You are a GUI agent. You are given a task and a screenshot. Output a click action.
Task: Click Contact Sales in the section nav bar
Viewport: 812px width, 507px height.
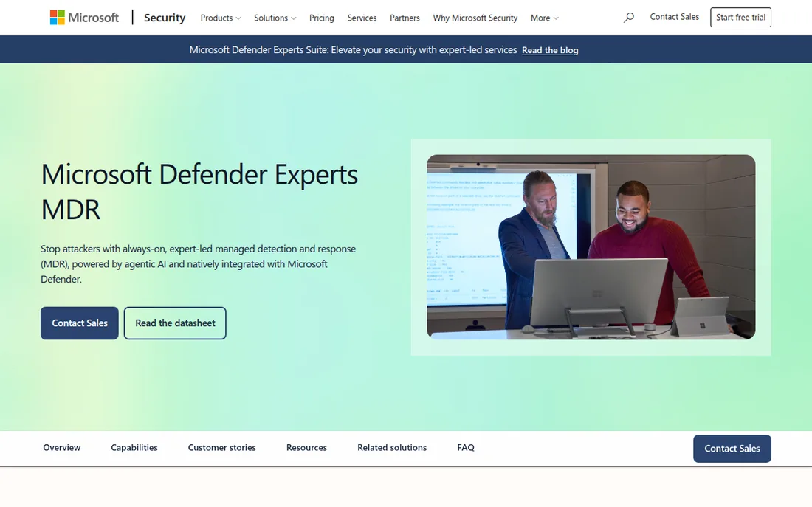pyautogui.click(x=732, y=449)
